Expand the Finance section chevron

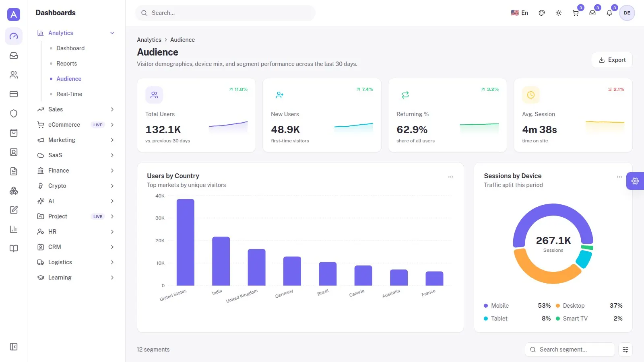[x=112, y=171]
